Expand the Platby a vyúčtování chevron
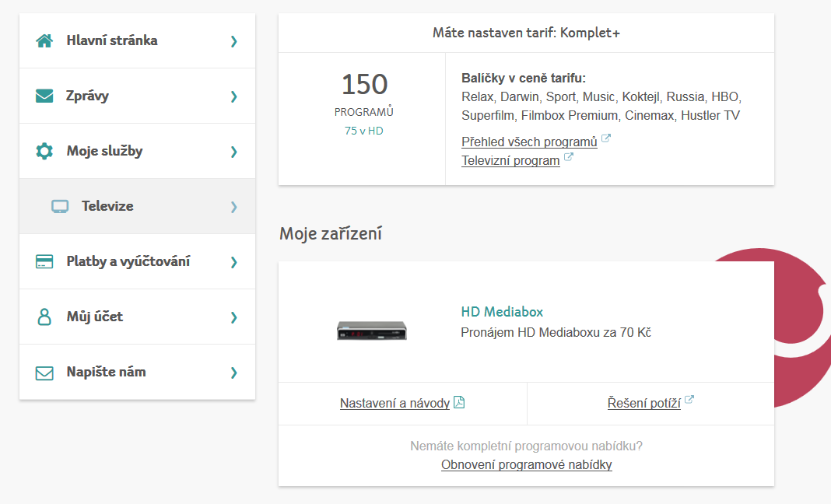Viewport: 831px width, 504px height. click(x=233, y=262)
